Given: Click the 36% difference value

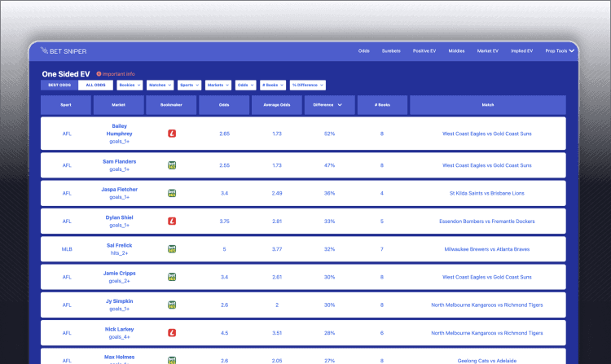Looking at the screenshot, I should pos(329,194).
